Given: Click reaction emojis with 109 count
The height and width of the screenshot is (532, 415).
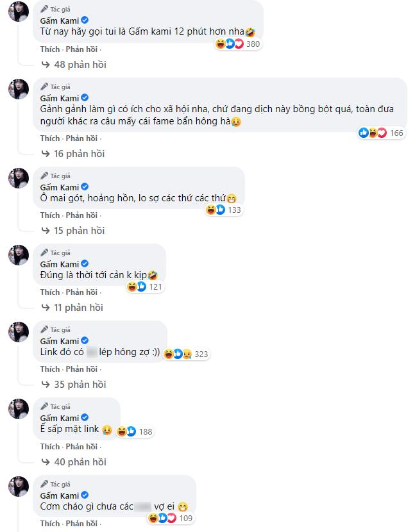Looking at the screenshot, I should click(x=160, y=518).
